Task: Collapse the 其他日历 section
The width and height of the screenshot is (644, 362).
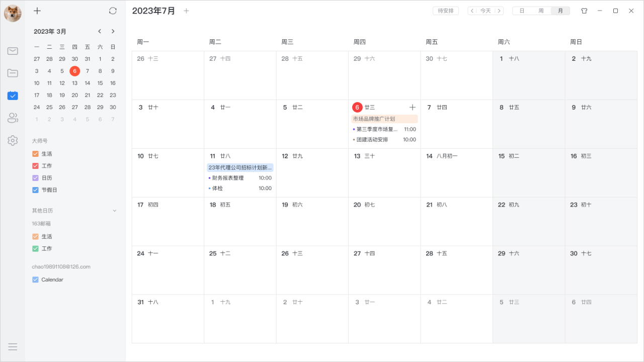Action: tap(114, 211)
